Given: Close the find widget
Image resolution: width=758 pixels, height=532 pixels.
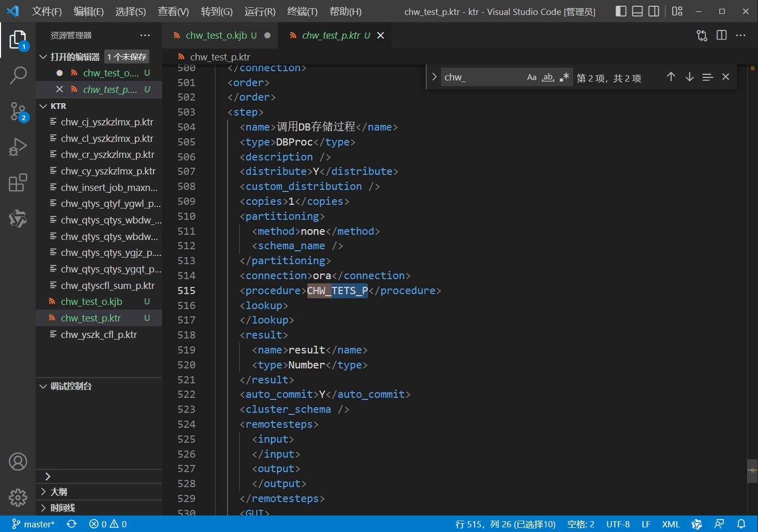Looking at the screenshot, I should [725, 77].
